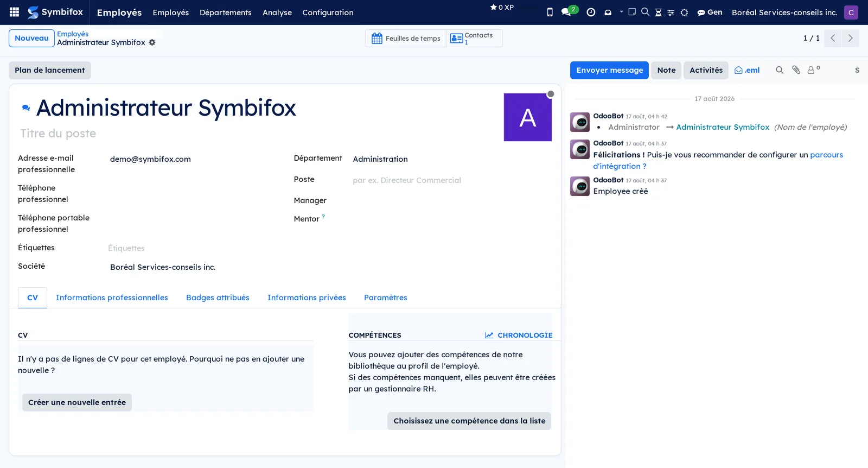Go to previous record arrow
The image size is (868, 468).
pos(833,38)
